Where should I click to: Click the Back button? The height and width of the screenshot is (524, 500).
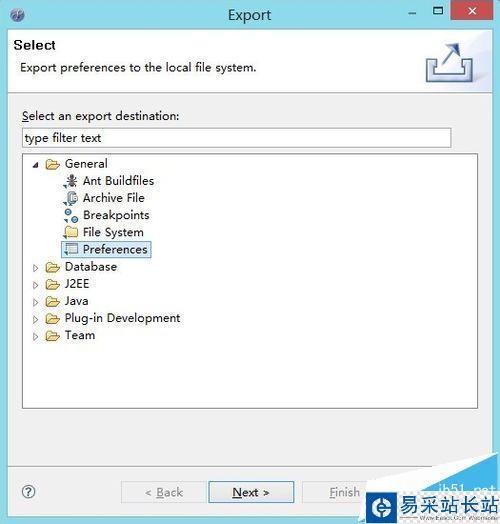164,492
